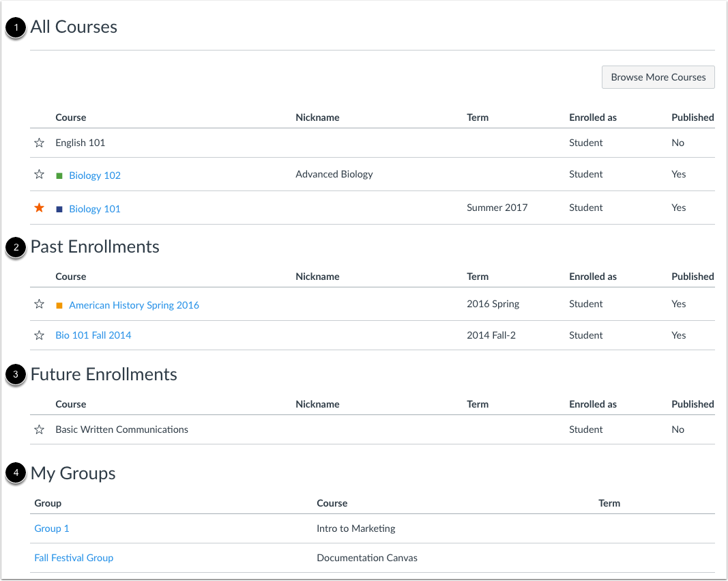The height and width of the screenshot is (581, 728).
Task: Click the 2014 Fall-2 term cell
Action: pos(491,335)
